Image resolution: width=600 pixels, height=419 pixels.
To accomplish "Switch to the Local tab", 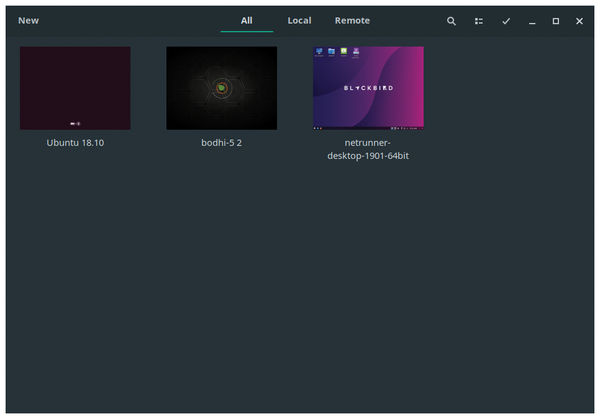I will click(299, 21).
